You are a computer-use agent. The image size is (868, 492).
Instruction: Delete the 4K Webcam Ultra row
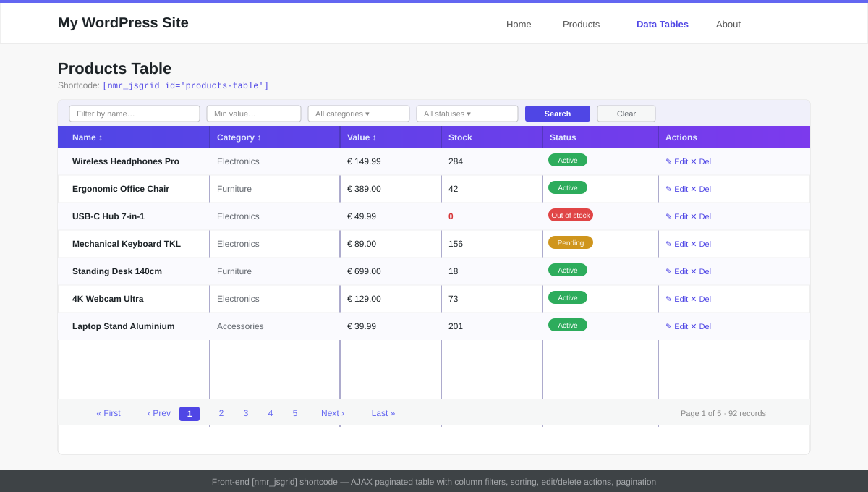click(x=700, y=299)
